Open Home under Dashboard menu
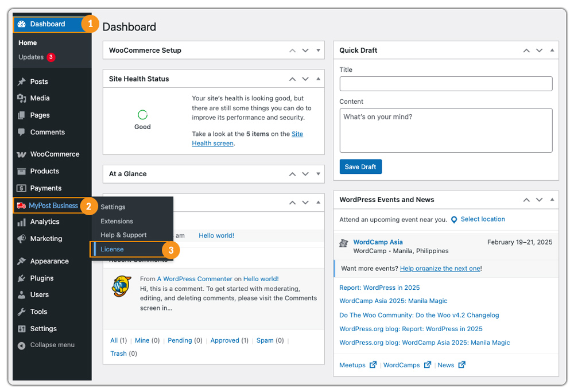This screenshot has height=392, width=574. point(28,43)
